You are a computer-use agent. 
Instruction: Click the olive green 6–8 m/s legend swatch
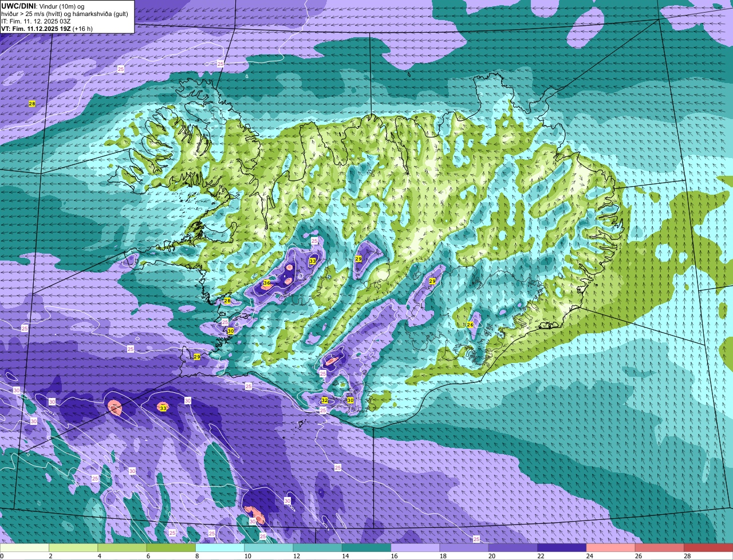pyautogui.click(x=171, y=547)
